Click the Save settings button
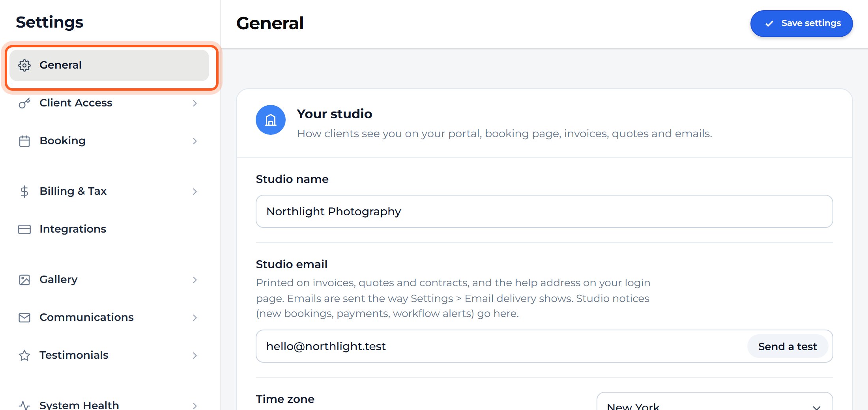 coord(801,24)
